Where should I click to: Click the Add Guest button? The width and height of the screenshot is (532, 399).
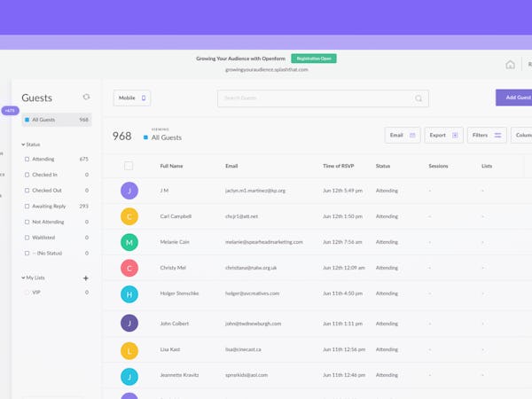[x=513, y=98]
